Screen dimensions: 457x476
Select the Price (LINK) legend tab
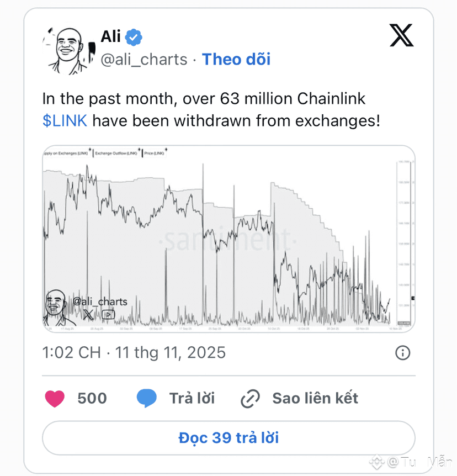click(154, 153)
